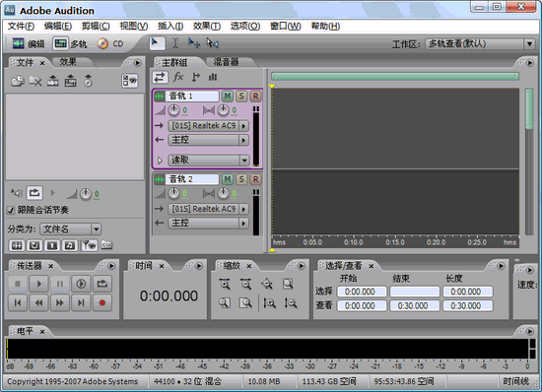Go to beginning in transport
The image size is (542, 392).
coord(18,303)
